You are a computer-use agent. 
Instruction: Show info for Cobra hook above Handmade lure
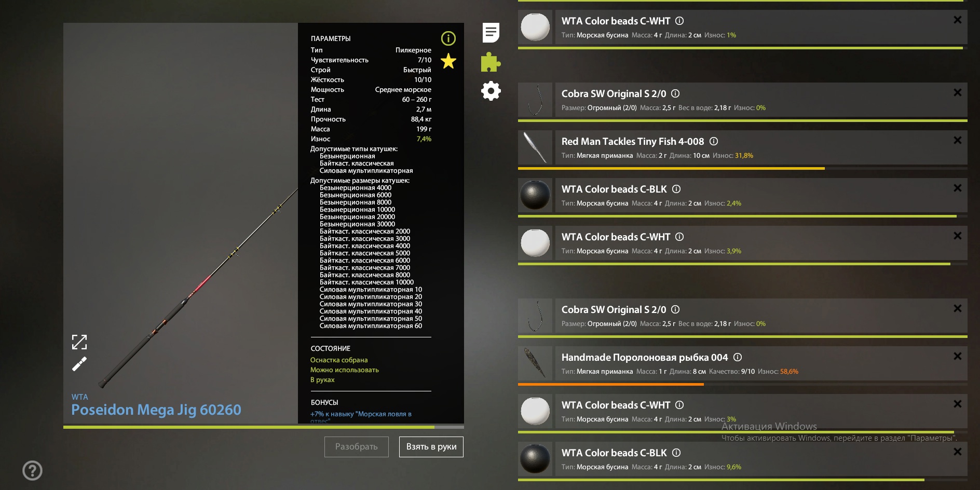pos(675,309)
